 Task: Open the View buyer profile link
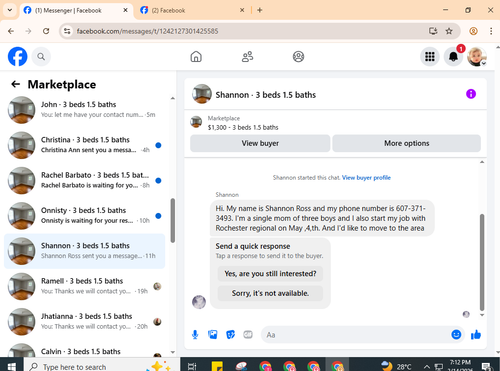[x=366, y=178]
